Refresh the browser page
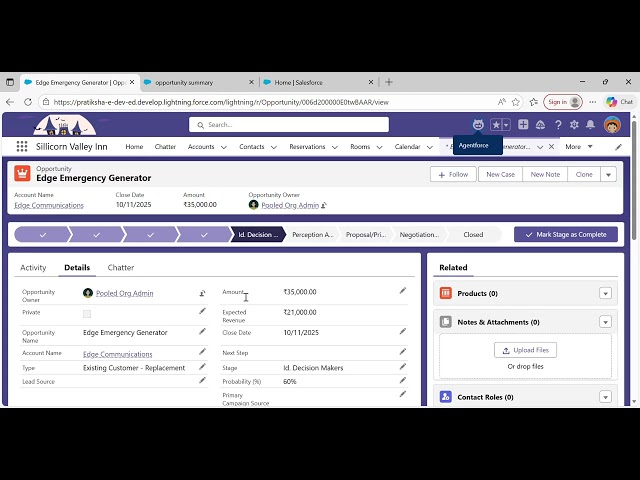 coord(28,102)
